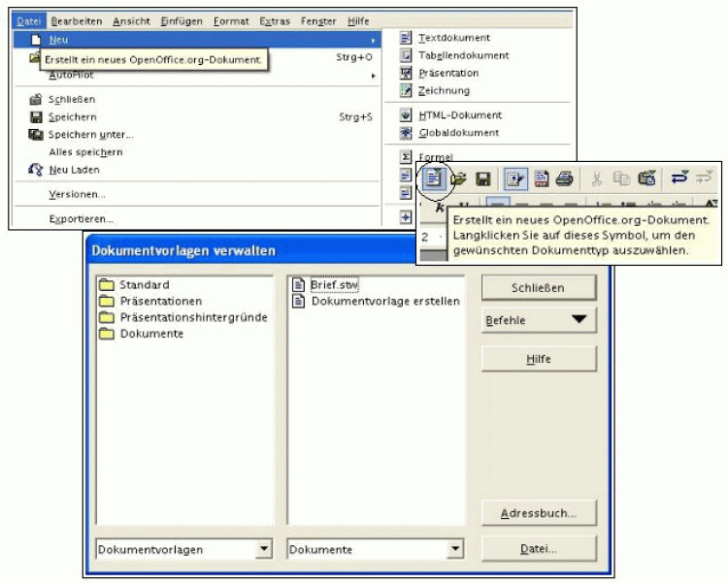This screenshot has width=728, height=583.
Task: Open the Bearbeiten menu
Action: [x=76, y=21]
